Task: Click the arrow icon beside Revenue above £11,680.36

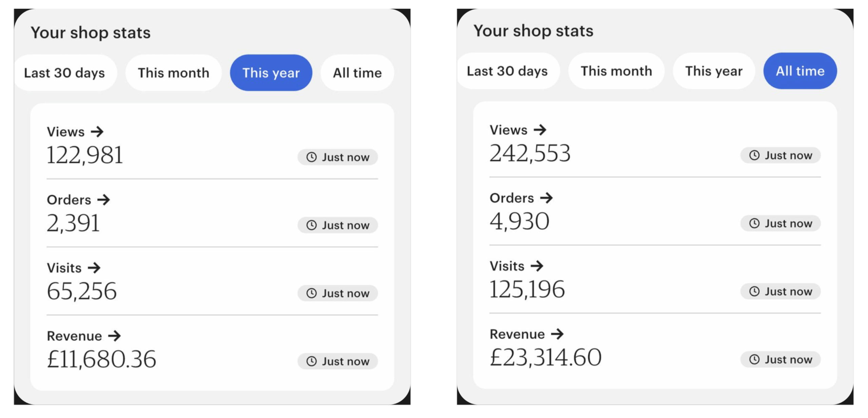Action: [x=114, y=336]
